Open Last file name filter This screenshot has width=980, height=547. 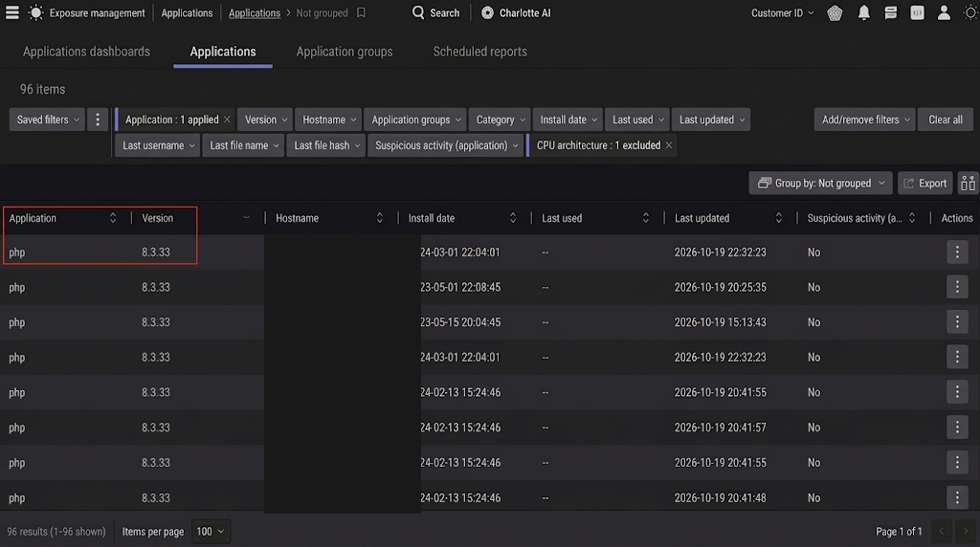[x=243, y=145]
